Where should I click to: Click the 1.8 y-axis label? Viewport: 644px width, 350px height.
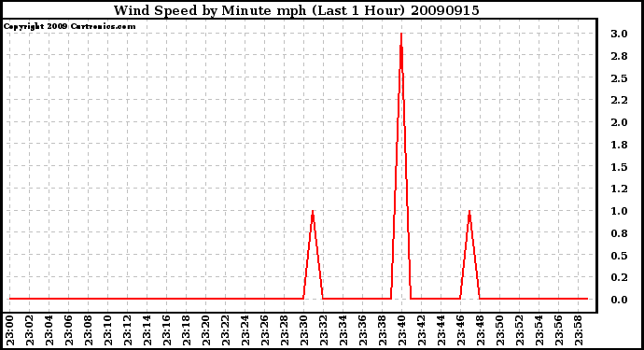tap(619, 144)
